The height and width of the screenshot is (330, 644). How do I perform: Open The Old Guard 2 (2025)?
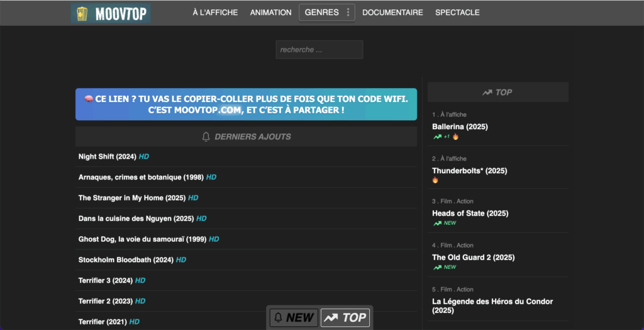[473, 258]
